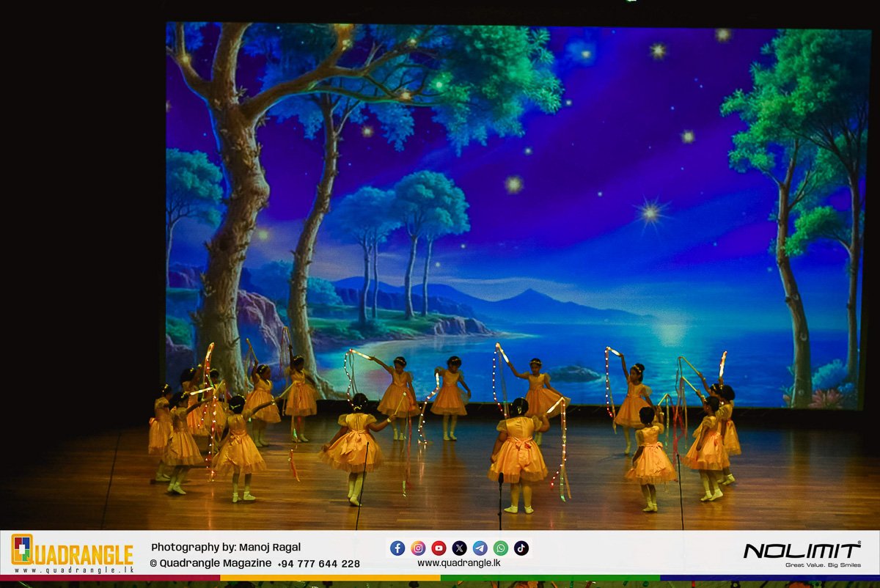
Task: Click the green segment of bottom stripe
Action: 550,578
